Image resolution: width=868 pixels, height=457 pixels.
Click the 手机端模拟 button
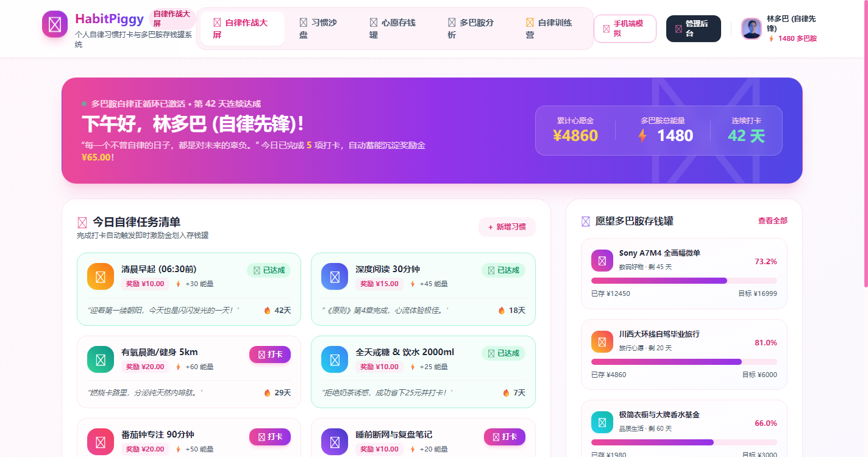625,29
